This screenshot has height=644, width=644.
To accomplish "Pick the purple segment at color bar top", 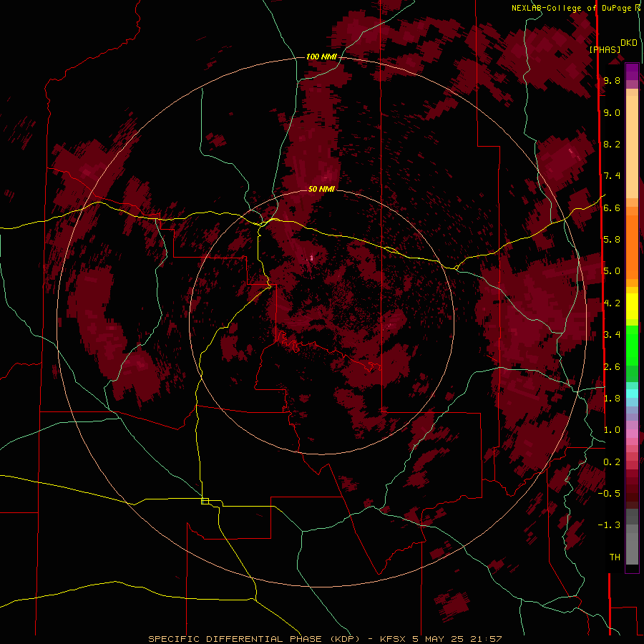I will pyautogui.click(x=632, y=72).
